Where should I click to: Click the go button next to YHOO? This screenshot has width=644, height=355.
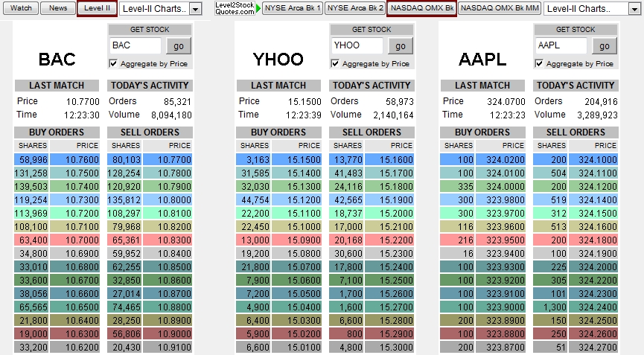(x=400, y=45)
